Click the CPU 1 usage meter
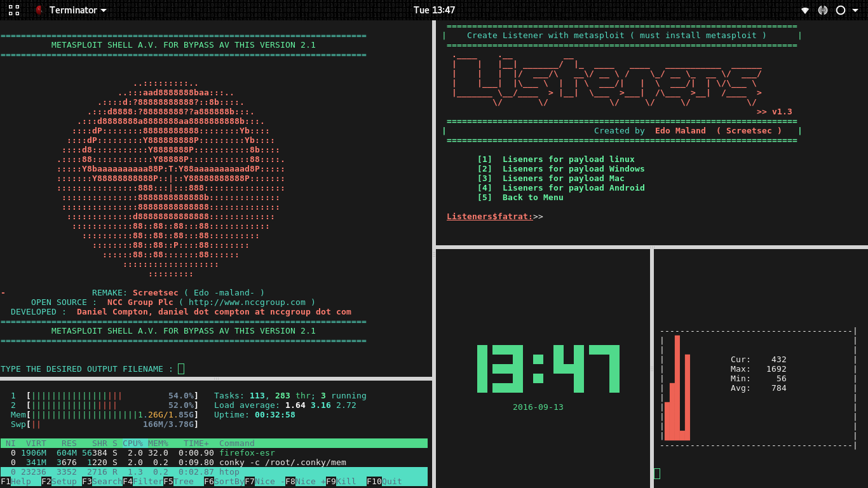868x488 pixels. [x=105, y=396]
